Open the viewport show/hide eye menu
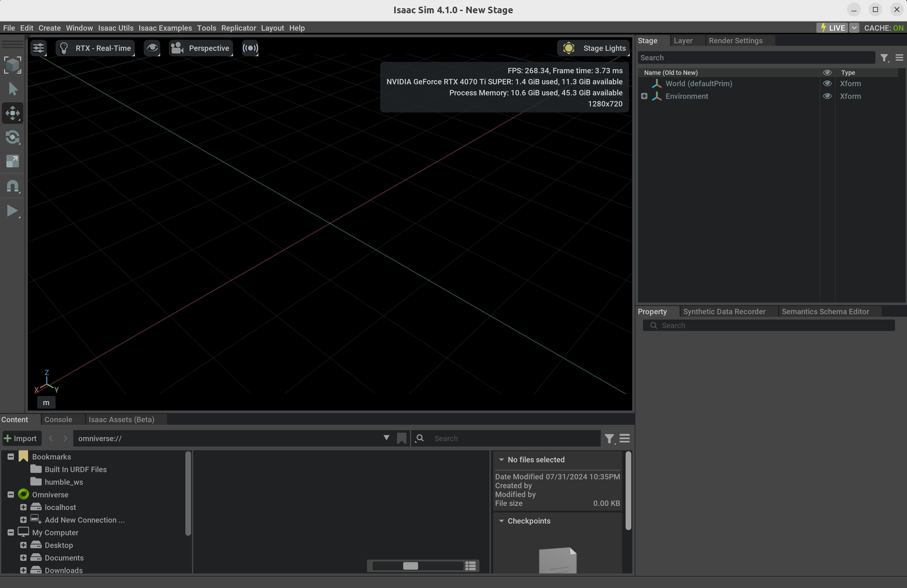Screen dimensions: 907x588 click(x=152, y=48)
